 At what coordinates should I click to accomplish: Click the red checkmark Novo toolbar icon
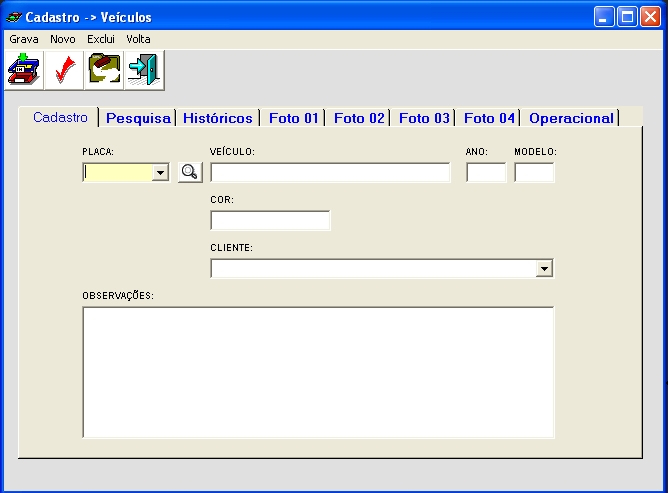63,71
